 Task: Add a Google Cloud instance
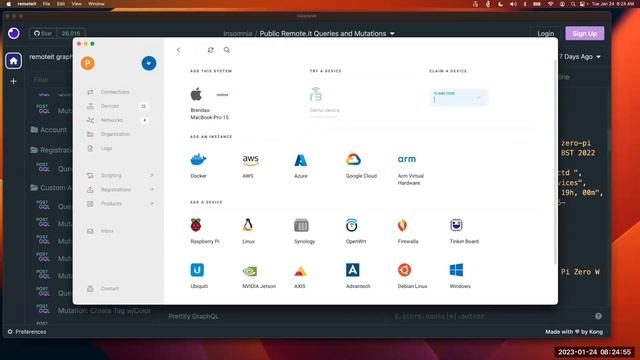pyautogui.click(x=361, y=165)
